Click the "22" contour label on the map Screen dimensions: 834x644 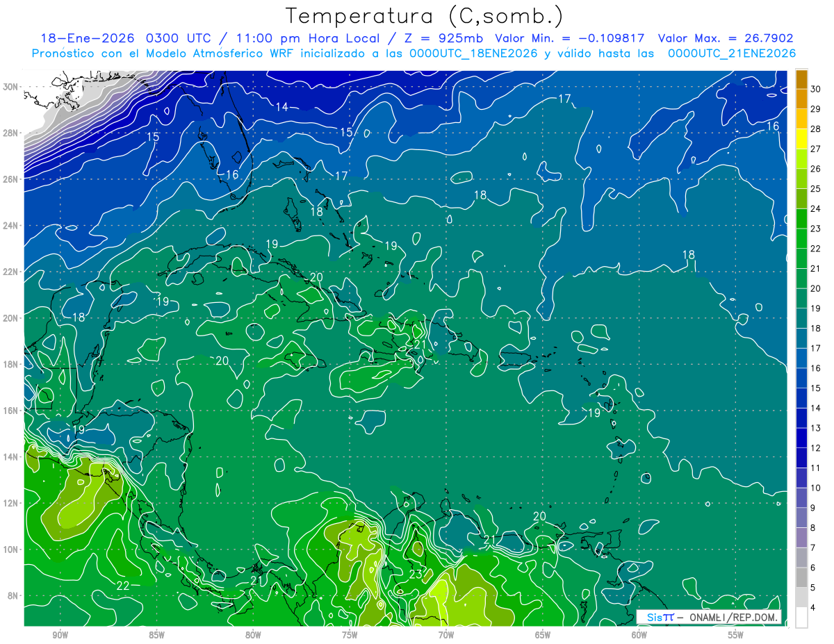click(x=123, y=586)
